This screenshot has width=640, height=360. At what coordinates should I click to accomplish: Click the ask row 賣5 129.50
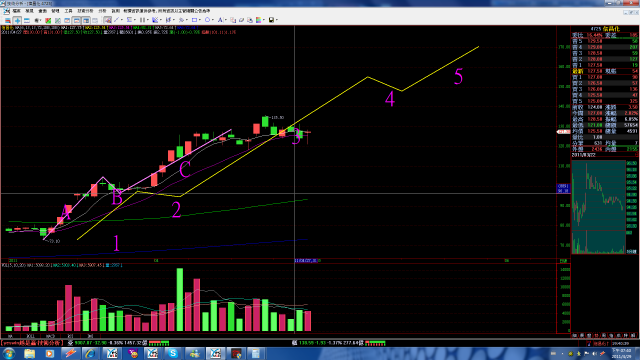[604, 41]
